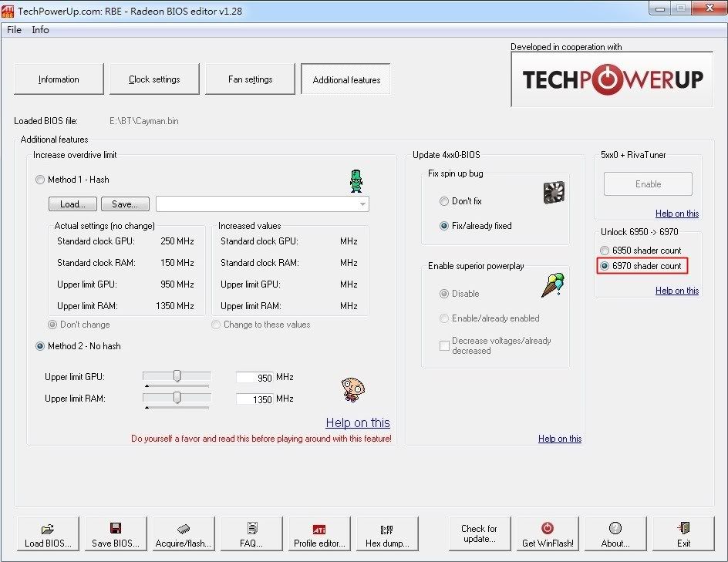The image size is (728, 562).
Task: Switch to the Clock settings tab
Action: pyautogui.click(x=154, y=79)
